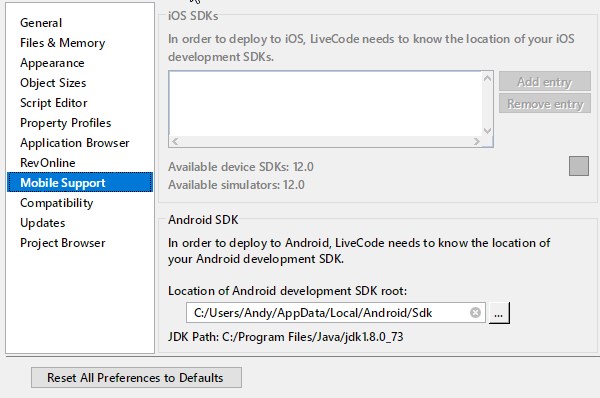Browse for Android SDK root folder
The width and height of the screenshot is (600, 398).
click(x=498, y=313)
